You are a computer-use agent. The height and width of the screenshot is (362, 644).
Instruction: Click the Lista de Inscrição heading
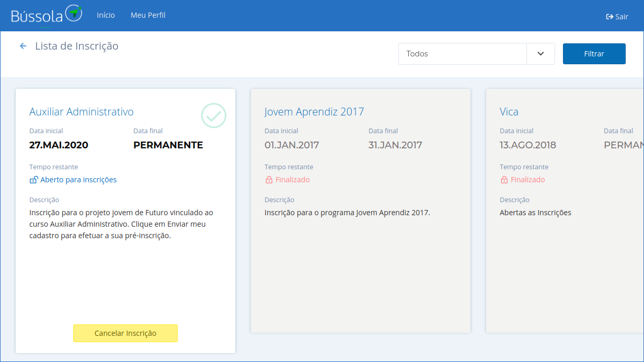(x=77, y=46)
